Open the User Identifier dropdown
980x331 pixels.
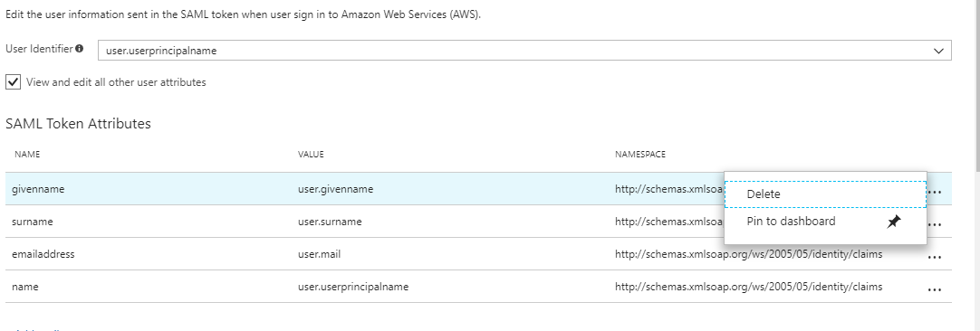tap(524, 51)
